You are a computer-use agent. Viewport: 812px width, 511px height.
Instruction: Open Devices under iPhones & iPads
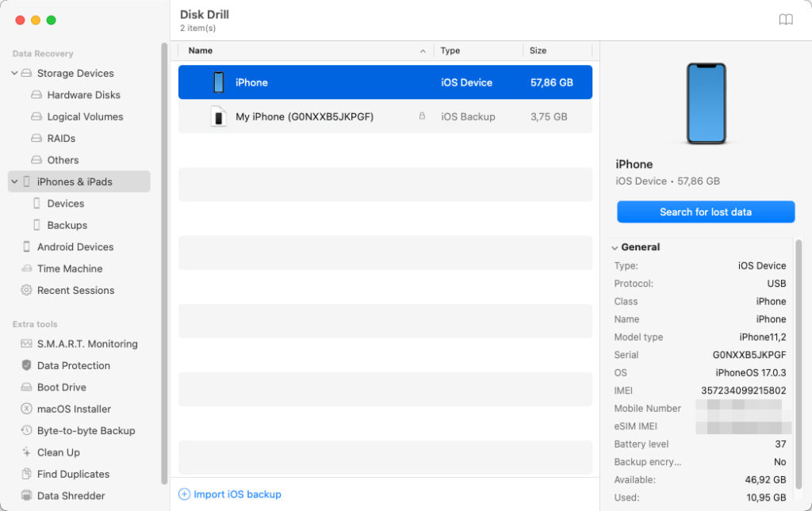pyautogui.click(x=65, y=204)
